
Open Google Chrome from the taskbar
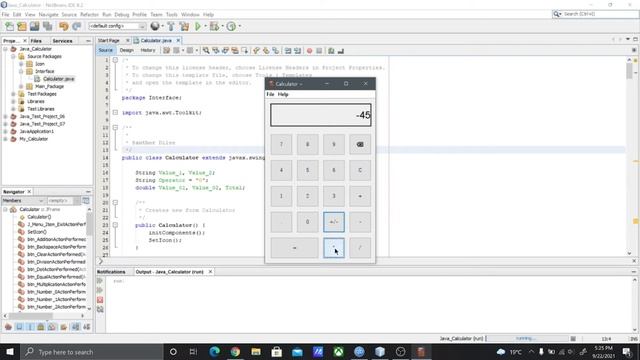[x=235, y=351]
